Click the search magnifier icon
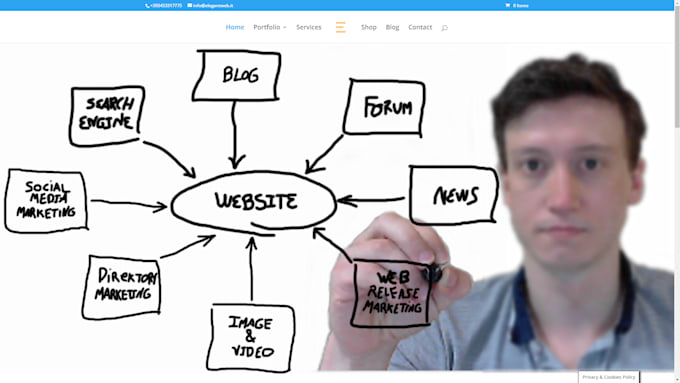This screenshot has width=680, height=383. click(x=444, y=28)
